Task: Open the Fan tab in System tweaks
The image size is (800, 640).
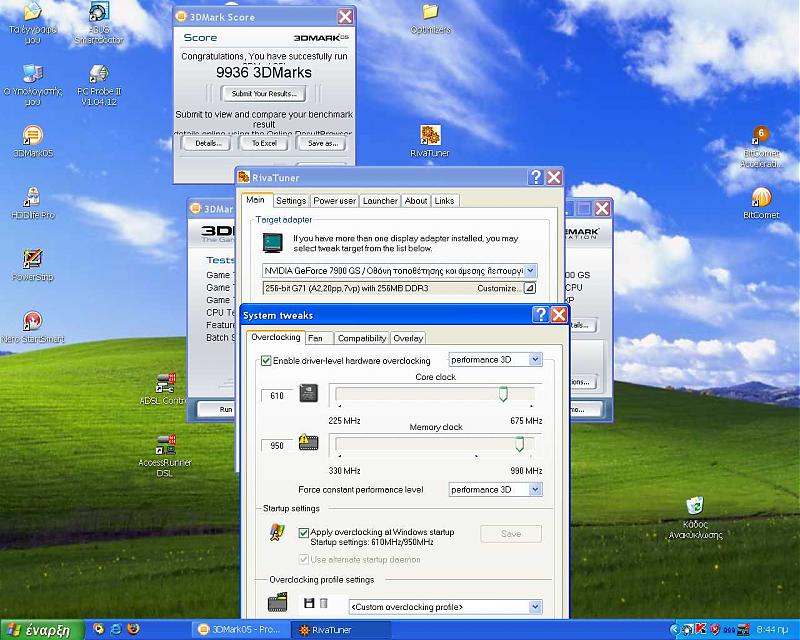Action: (319, 338)
